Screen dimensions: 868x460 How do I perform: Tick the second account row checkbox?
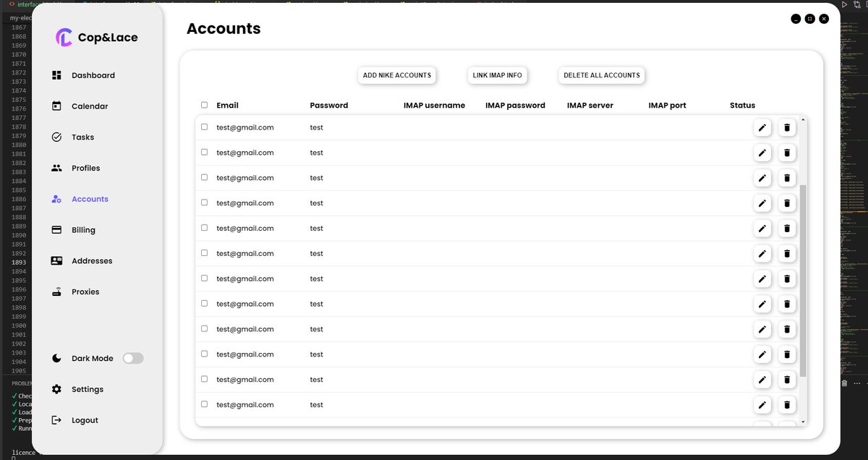coord(204,152)
